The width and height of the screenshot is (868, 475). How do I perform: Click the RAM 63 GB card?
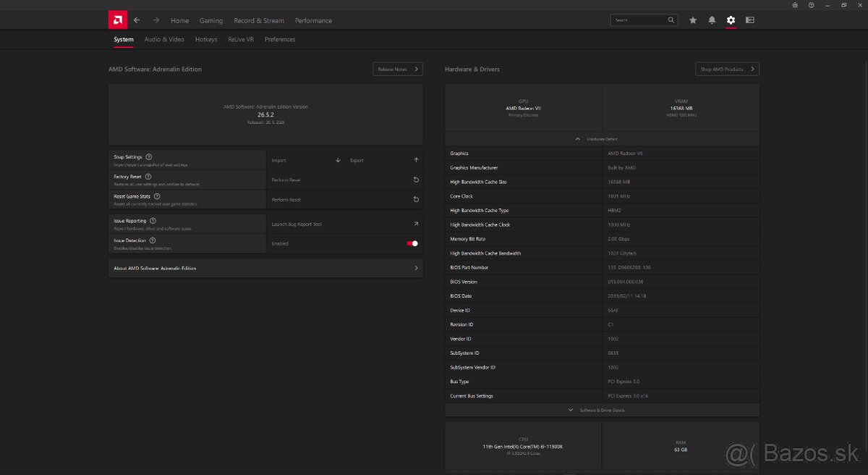pos(681,446)
